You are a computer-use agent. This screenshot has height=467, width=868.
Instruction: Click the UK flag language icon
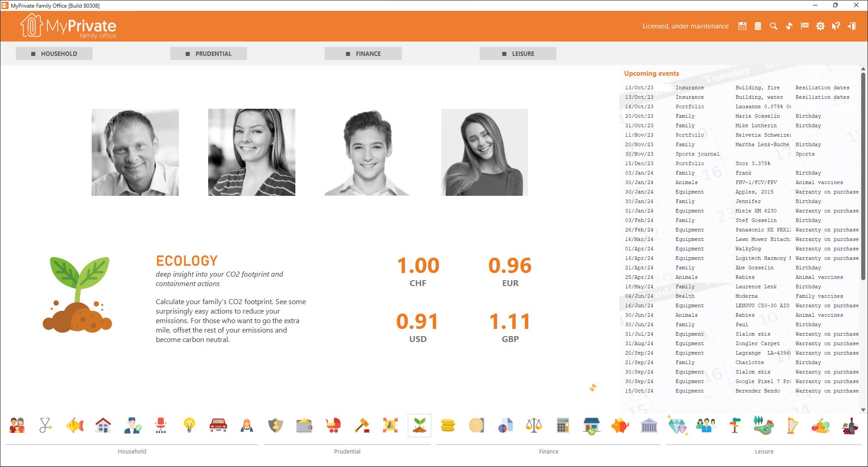pos(805,26)
